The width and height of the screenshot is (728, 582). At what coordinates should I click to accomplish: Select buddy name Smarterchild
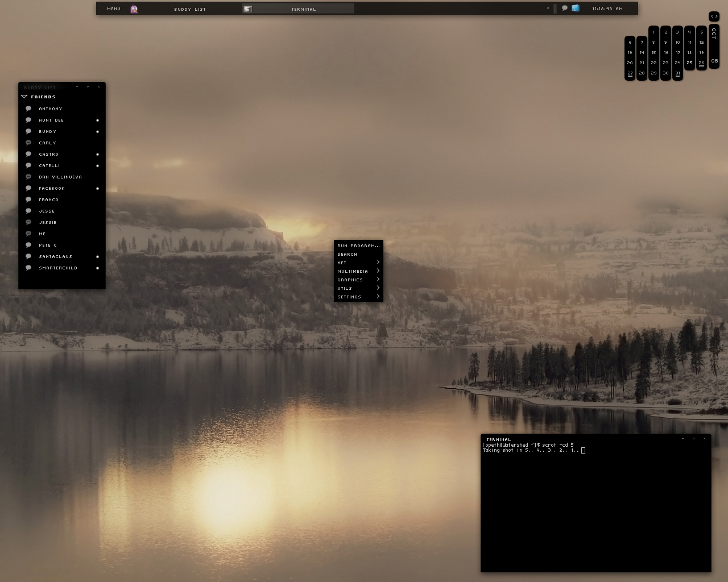coord(58,268)
